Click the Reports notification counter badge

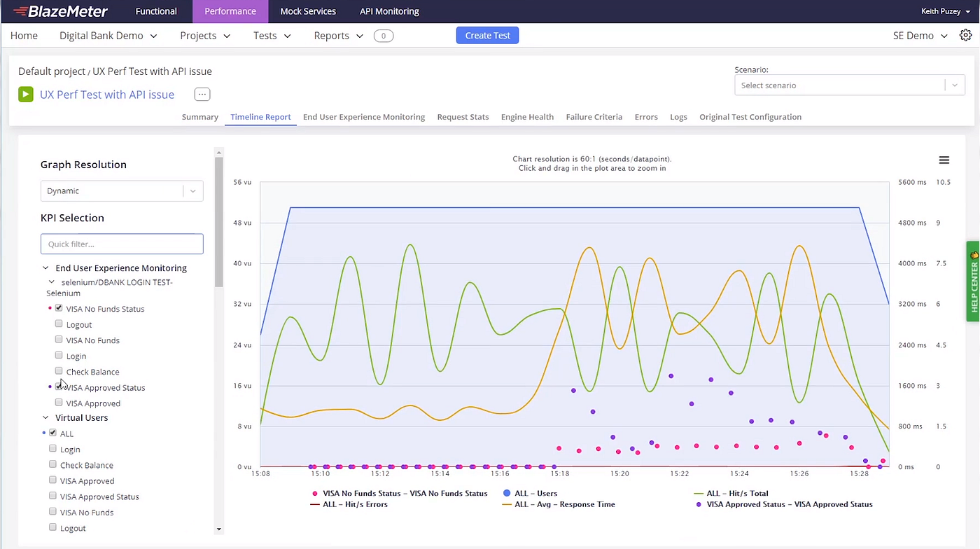[383, 35]
